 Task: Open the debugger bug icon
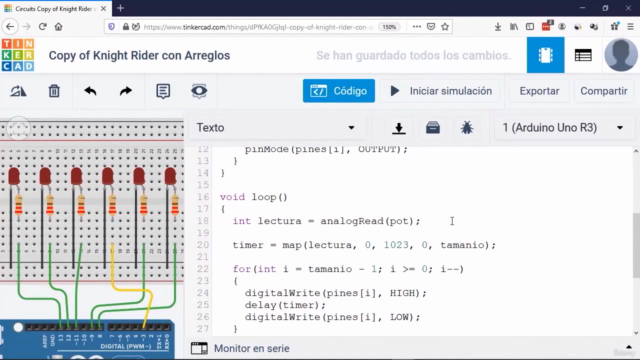pyautogui.click(x=467, y=128)
